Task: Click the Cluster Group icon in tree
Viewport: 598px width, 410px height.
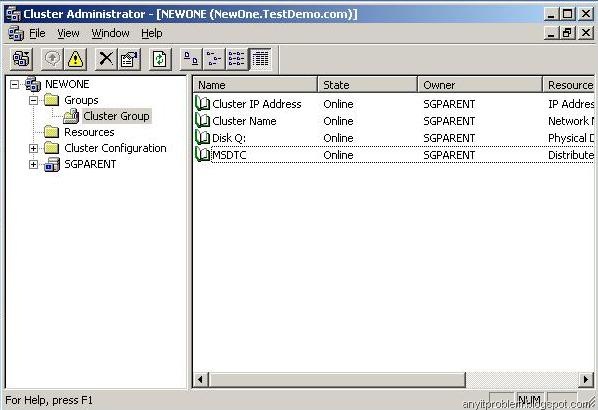Action: point(71,116)
